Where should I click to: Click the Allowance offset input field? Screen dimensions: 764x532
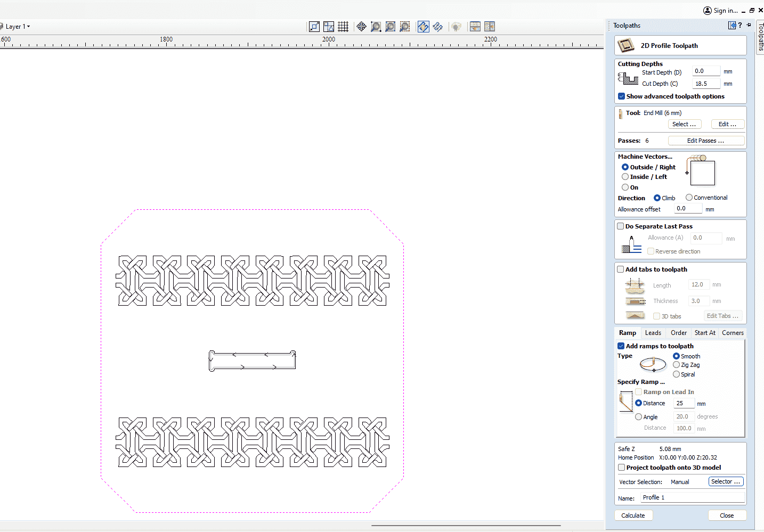click(688, 209)
